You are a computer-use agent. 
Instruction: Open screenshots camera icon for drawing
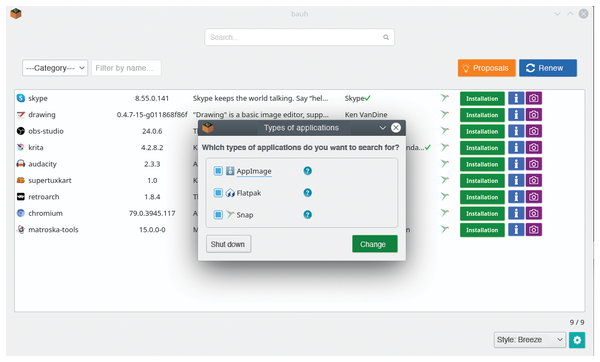[533, 115]
